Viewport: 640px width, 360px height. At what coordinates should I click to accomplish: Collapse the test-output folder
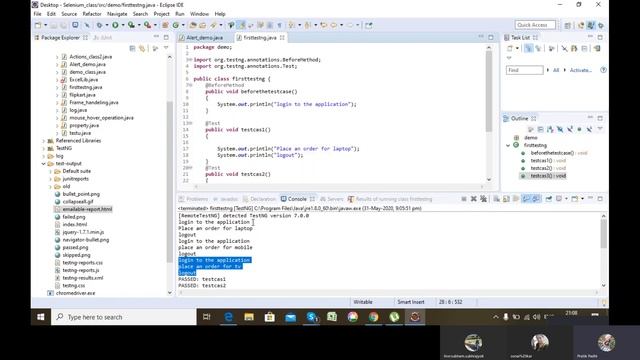tap(44, 164)
